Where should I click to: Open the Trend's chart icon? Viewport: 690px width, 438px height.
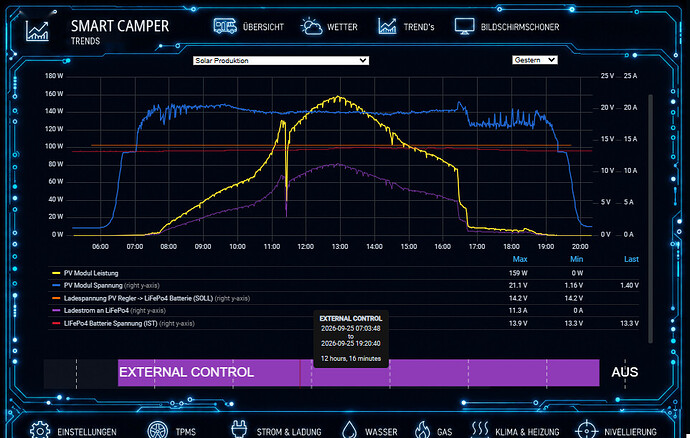pyautogui.click(x=387, y=26)
